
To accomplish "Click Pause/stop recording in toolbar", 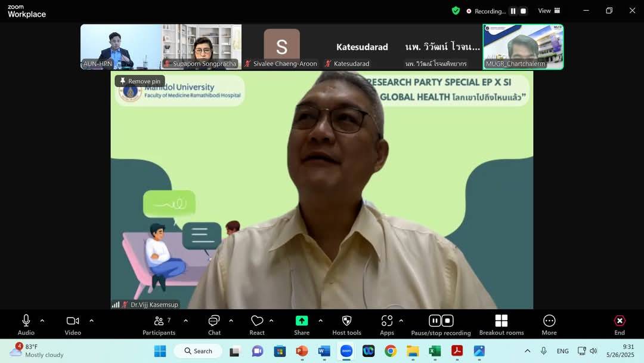I will tap(441, 321).
